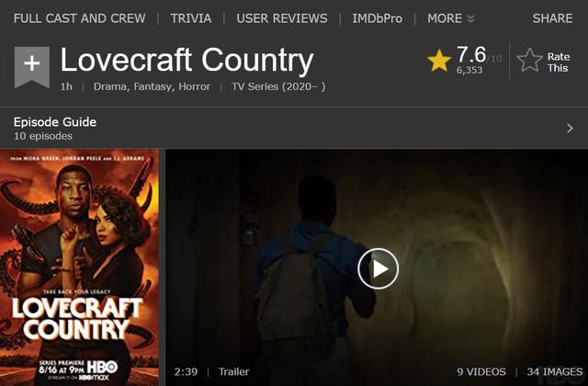Play the trailer using the circular play button
Screen dimensions: 588x386
[x=378, y=268]
